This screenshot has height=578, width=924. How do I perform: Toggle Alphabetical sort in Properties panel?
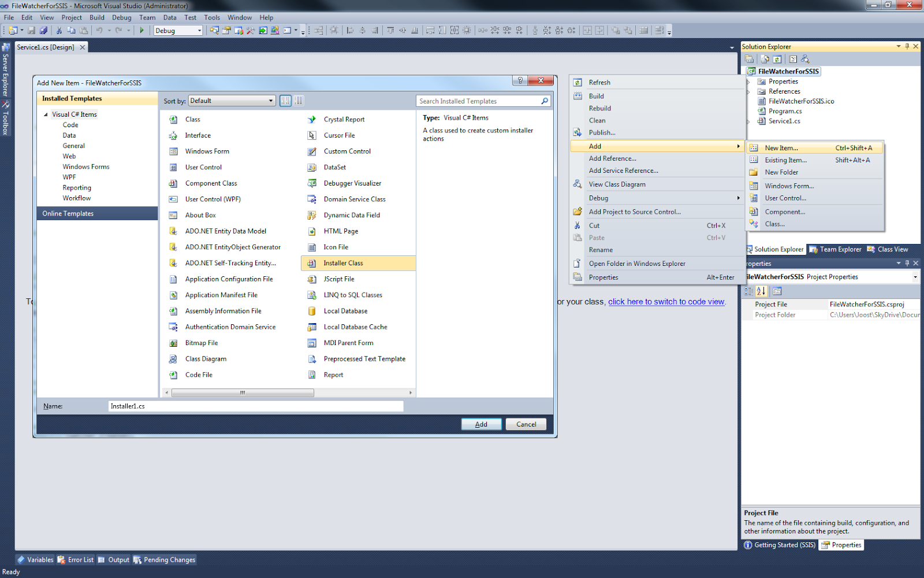(x=761, y=291)
